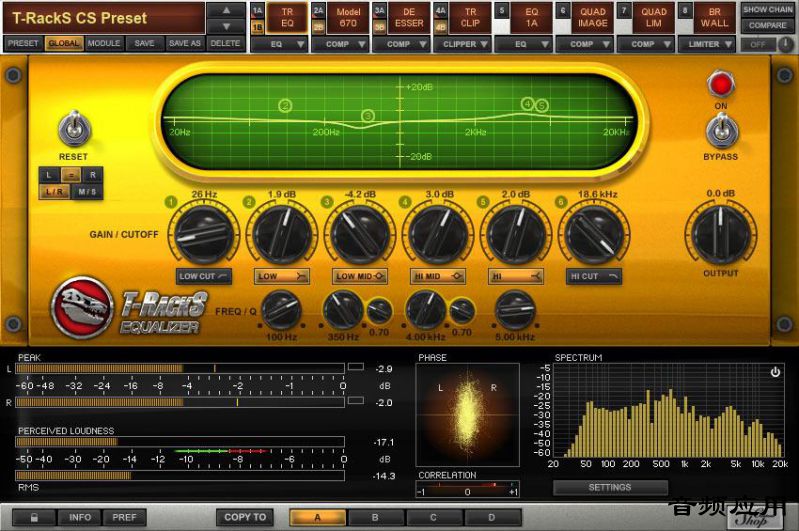
Task: Select the next preset with down arrow
Action: tap(226, 26)
